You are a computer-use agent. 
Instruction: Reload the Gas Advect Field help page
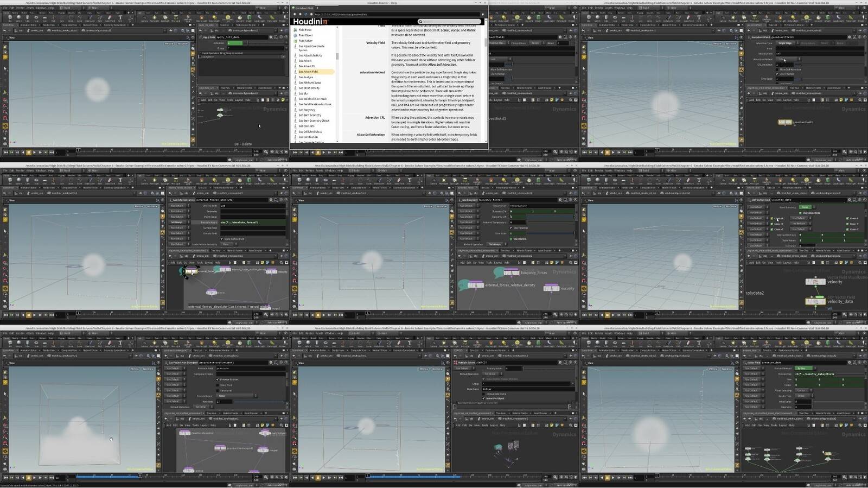pos(306,14)
